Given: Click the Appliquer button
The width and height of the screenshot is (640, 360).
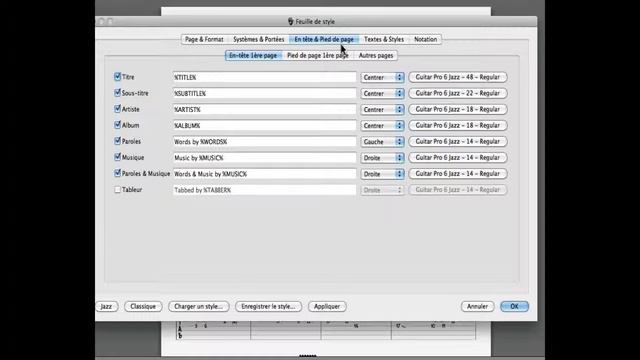Looking at the screenshot, I should point(327,306).
